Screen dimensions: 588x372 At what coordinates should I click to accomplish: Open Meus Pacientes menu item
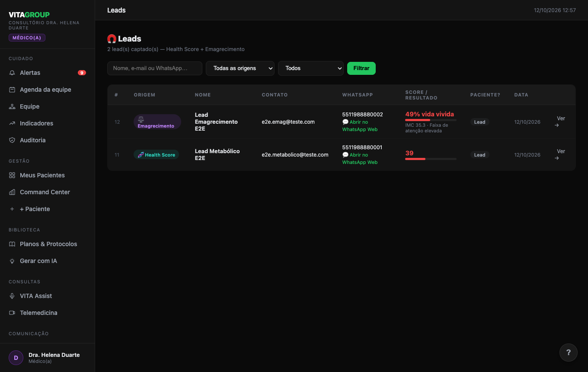pyautogui.click(x=48, y=175)
